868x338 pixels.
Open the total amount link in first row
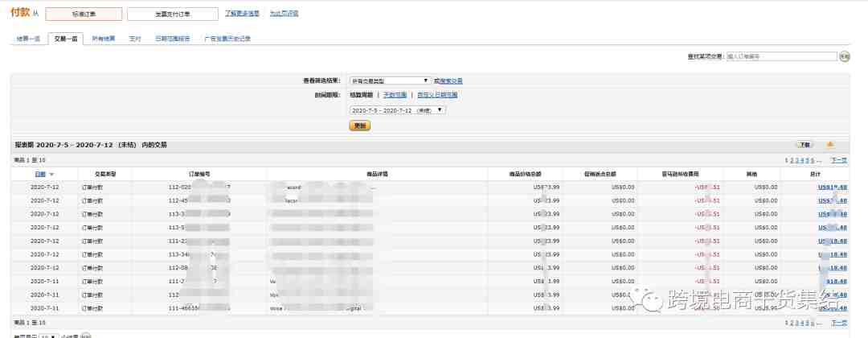[x=833, y=187]
